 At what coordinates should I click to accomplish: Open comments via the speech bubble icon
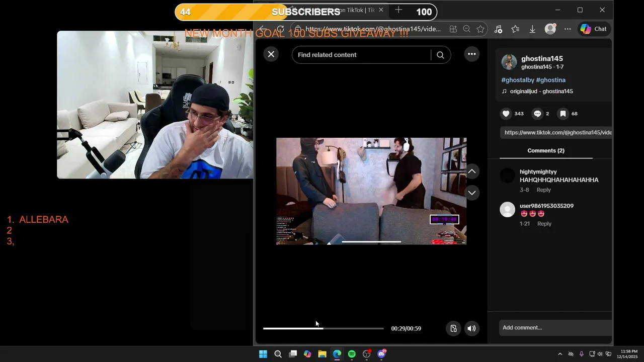coord(537,114)
